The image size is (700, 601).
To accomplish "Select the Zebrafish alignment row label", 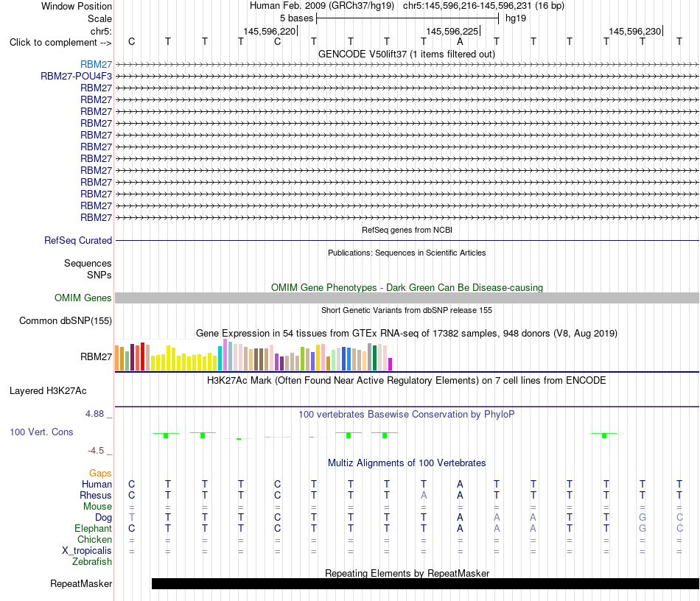I will 92,562.
